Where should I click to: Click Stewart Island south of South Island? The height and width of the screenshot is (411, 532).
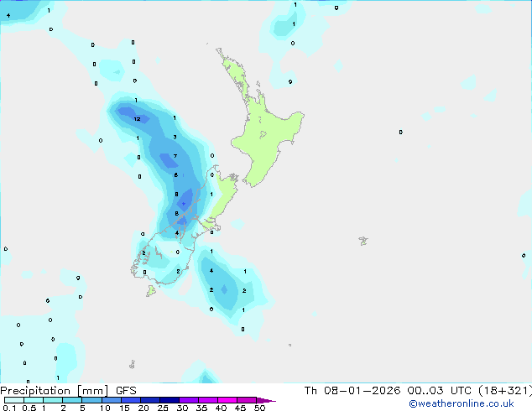151,290
